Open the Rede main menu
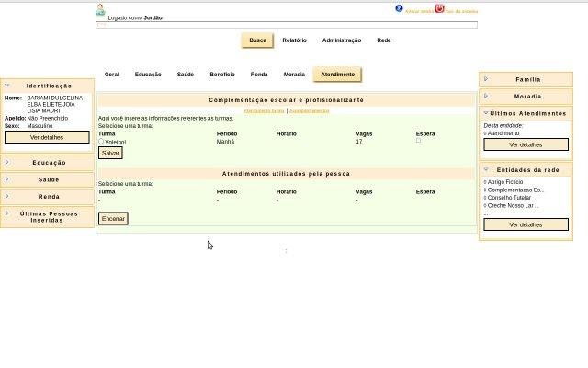Screen dimensions: 588x368 384,40
